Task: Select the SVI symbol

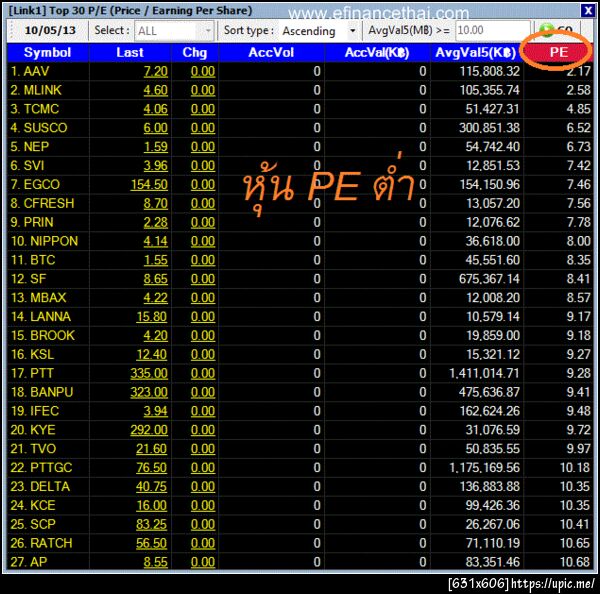Action: (x=34, y=165)
